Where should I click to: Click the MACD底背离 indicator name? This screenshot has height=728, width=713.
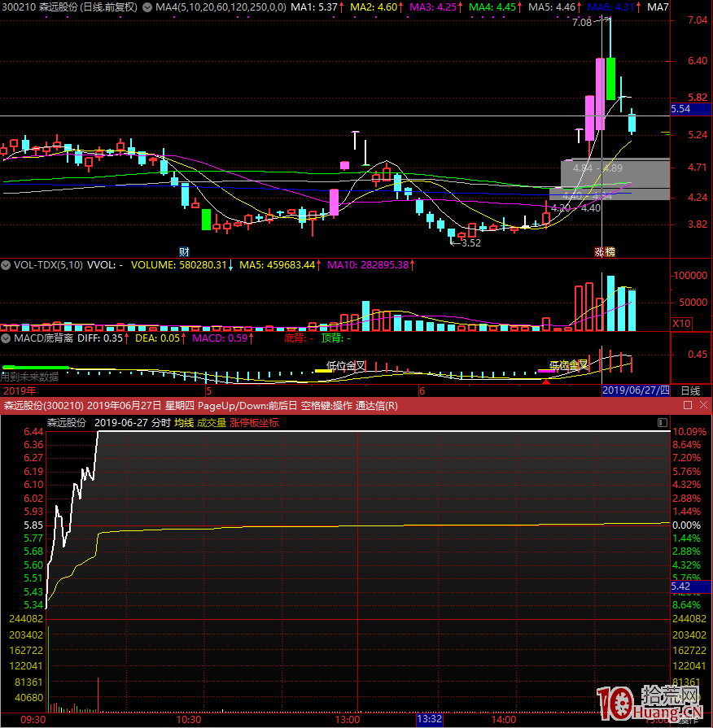click(43, 338)
